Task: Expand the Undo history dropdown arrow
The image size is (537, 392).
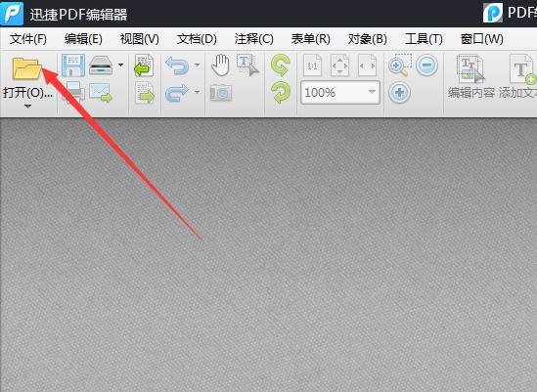Action: [197, 65]
